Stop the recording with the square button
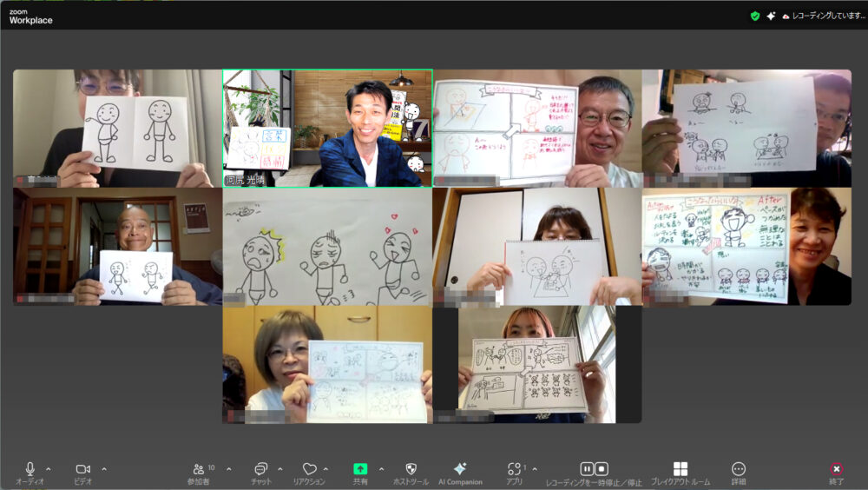868x490 pixels. [x=602, y=469]
